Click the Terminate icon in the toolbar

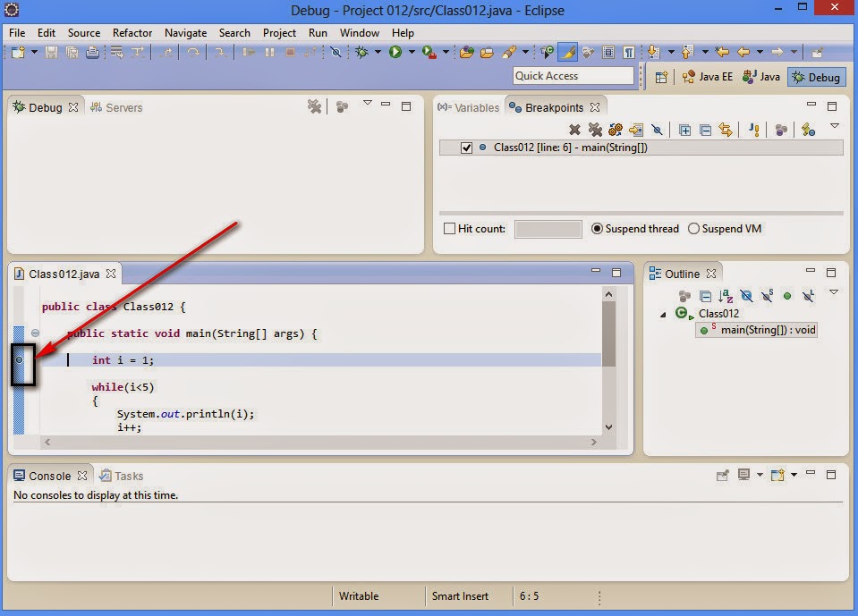coord(289,52)
